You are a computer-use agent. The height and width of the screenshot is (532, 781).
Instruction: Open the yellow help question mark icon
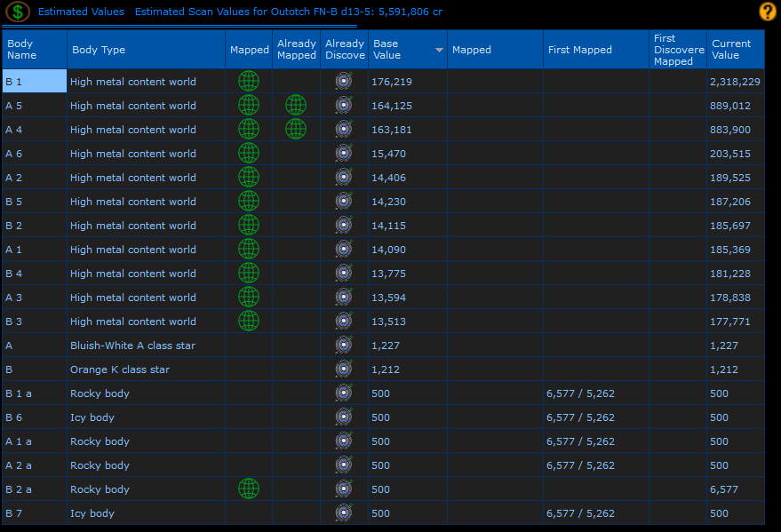(x=768, y=12)
